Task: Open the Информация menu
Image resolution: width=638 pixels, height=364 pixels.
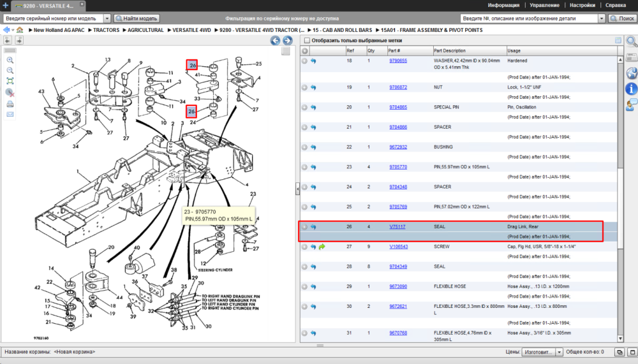Action: 503,5
